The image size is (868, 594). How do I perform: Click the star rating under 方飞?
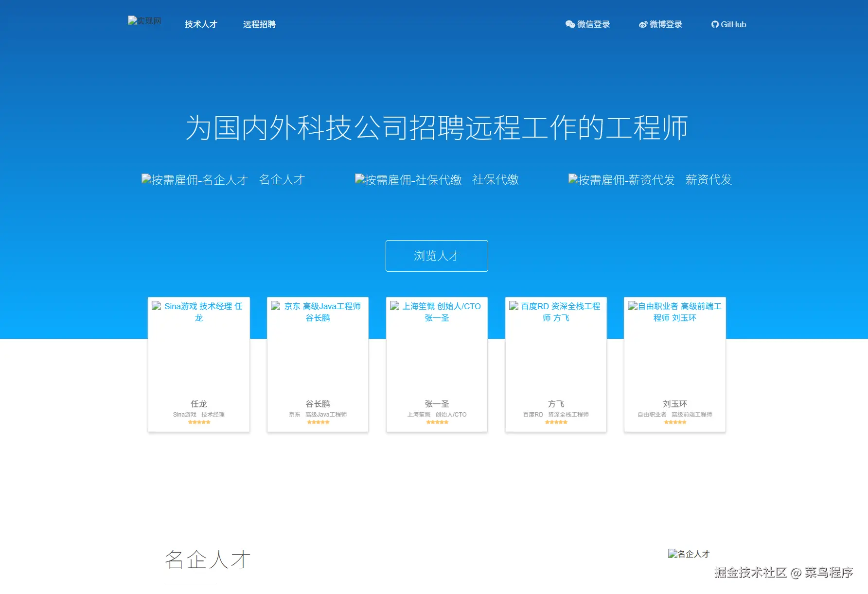[x=556, y=422]
